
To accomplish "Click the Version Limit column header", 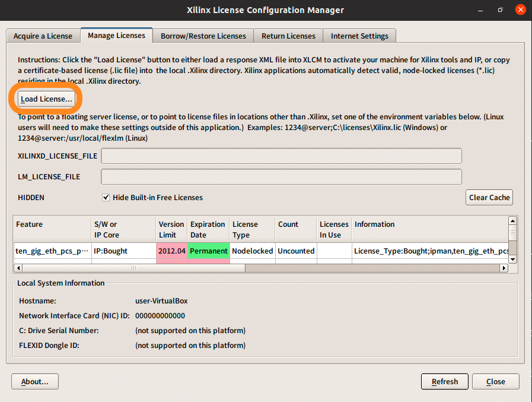I will pyautogui.click(x=171, y=229).
